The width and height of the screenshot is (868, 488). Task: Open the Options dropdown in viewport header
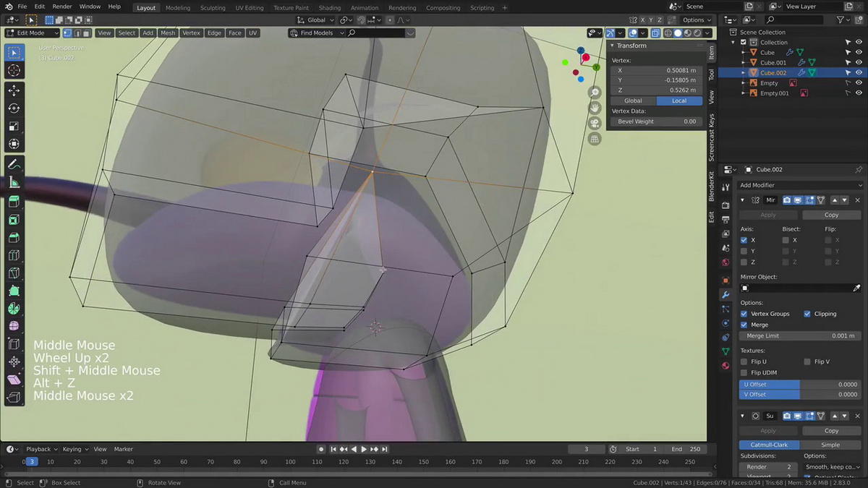coord(697,20)
